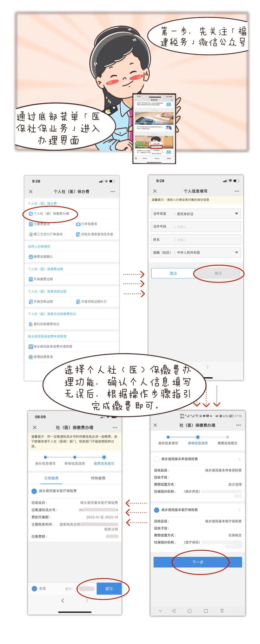
Task: Expand the 国籍（地区） dropdown
Action: point(236,253)
